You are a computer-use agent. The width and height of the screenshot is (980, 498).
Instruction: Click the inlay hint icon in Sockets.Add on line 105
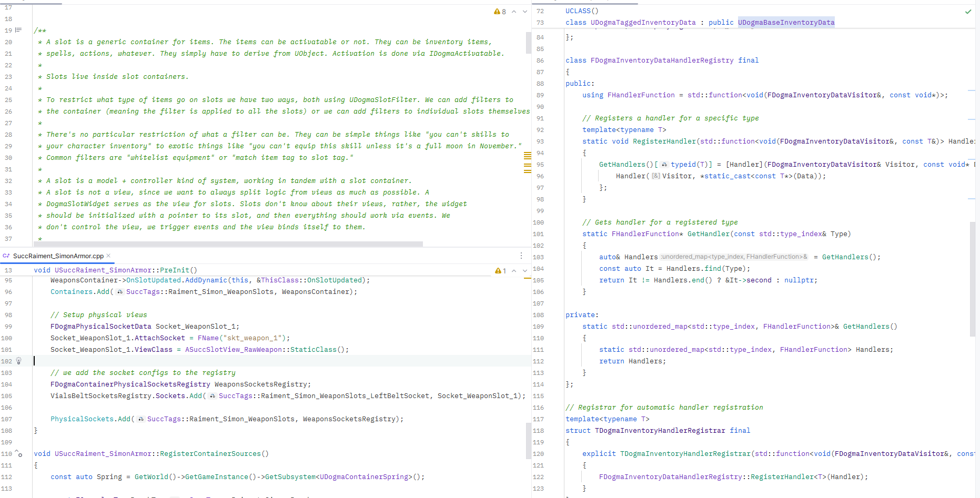pos(213,396)
